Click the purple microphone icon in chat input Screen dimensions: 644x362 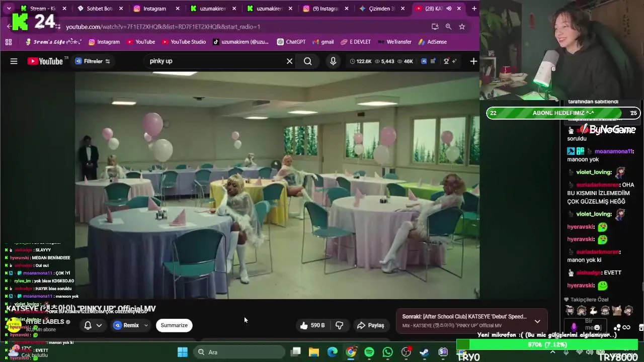(574, 327)
